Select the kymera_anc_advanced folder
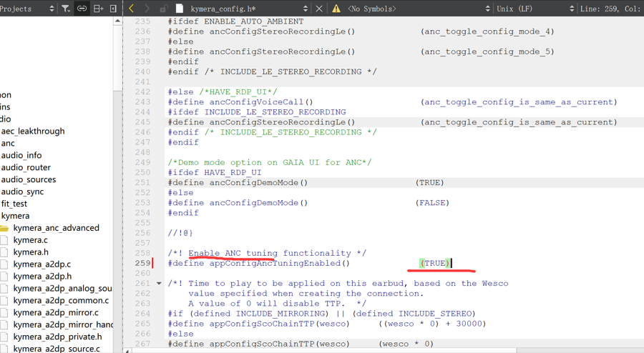This screenshot has width=644, height=353. (x=57, y=228)
